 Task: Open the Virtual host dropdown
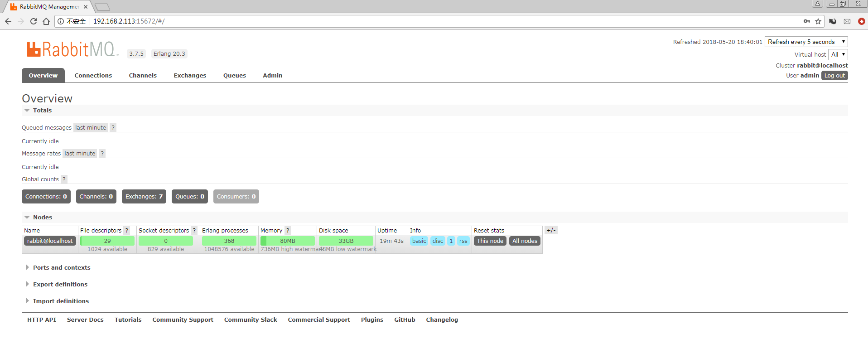pos(838,54)
